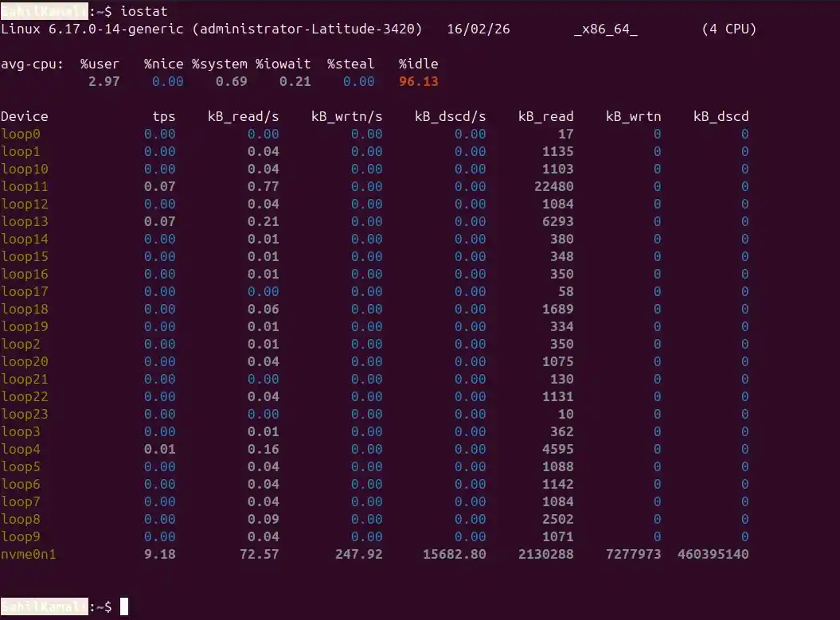This screenshot has width=840, height=620.
Task: Click the loop17 device name
Action: (24, 292)
